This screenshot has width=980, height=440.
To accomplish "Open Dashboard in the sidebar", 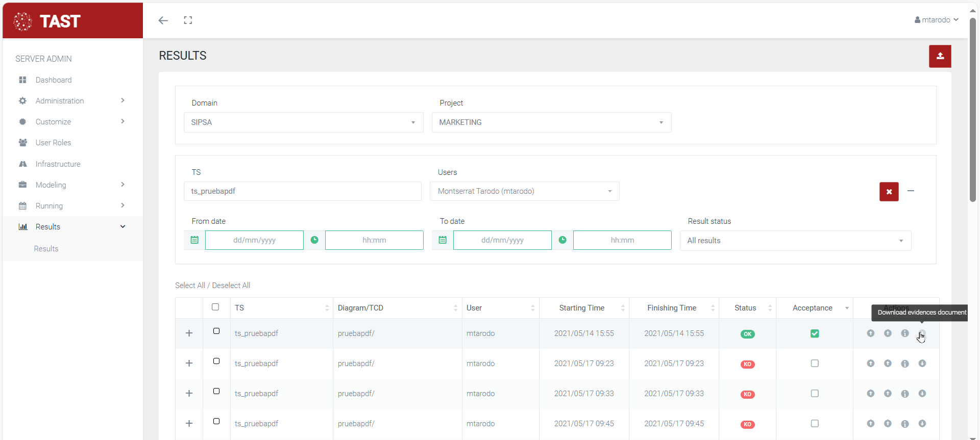I will [x=54, y=80].
